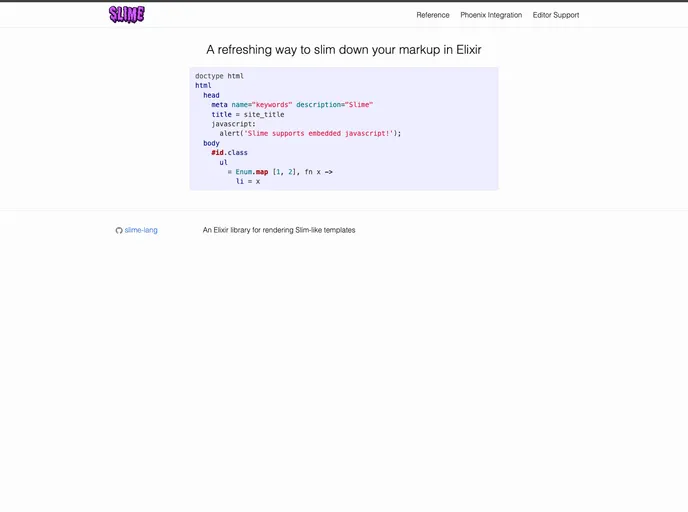Click the alert('Slime supports embedded javascript!') line
The image size is (688, 512).
pyautogui.click(x=310, y=133)
